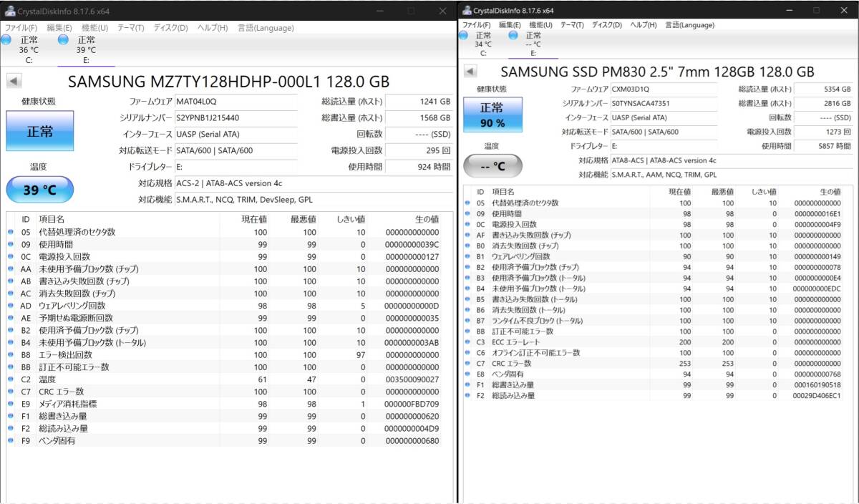This screenshot has width=859, height=504.
Task: Select ID C3 ECC エラーレート row
Action: 654,342
